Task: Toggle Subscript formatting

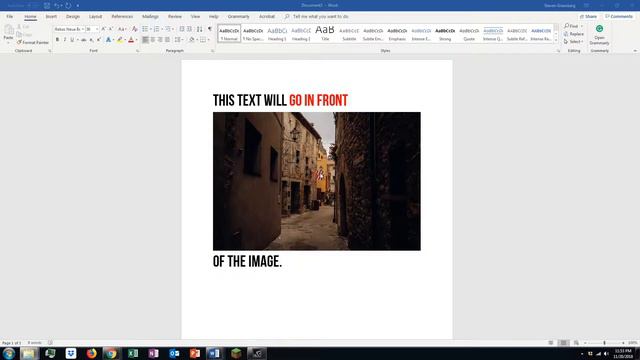Action: click(x=91, y=40)
